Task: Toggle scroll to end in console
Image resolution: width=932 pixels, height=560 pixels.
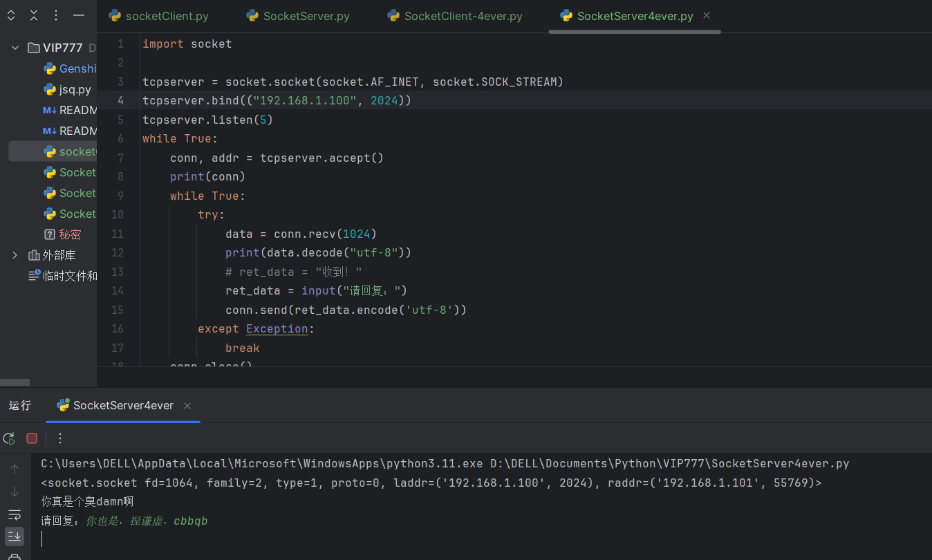Action: coord(15,536)
